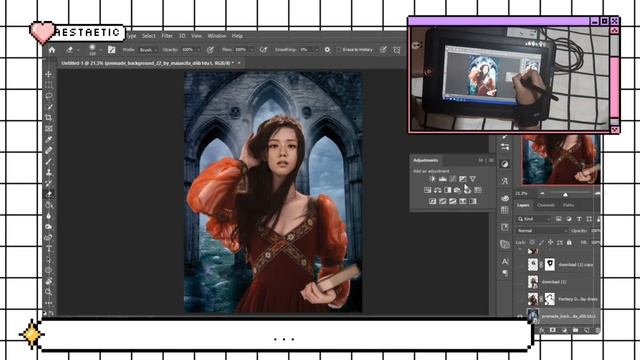The image size is (640, 360).
Task: Add a Brightness/Contrast adjustment
Action: point(433,179)
